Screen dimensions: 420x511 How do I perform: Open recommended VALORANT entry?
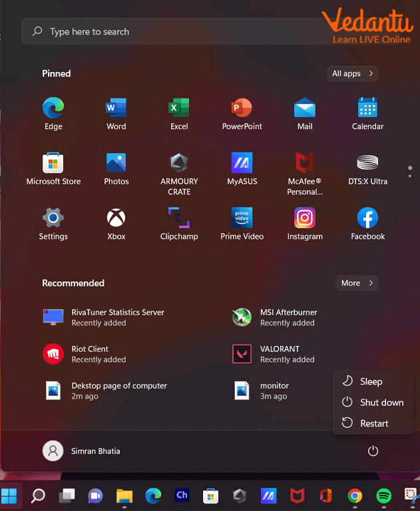click(279, 354)
